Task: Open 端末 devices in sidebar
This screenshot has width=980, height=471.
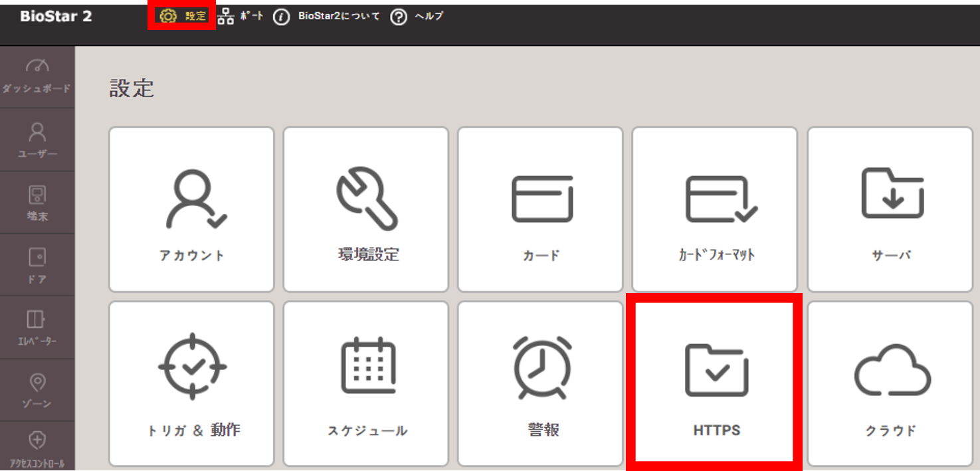Action: point(37,202)
